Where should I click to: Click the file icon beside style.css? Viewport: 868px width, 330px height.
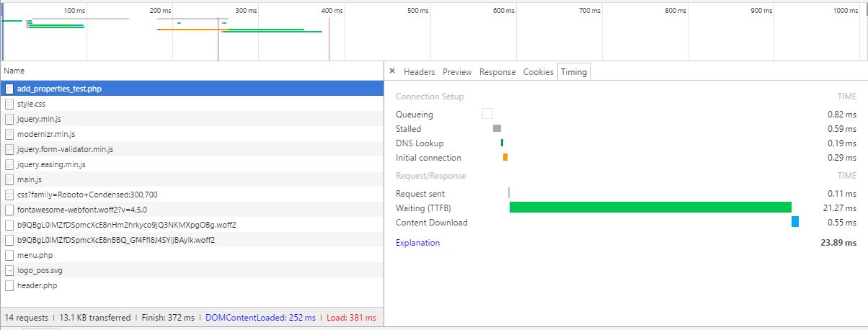click(x=9, y=104)
